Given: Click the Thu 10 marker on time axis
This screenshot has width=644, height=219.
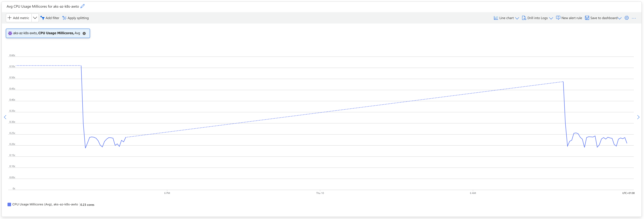Looking at the screenshot, I should (x=320, y=193).
